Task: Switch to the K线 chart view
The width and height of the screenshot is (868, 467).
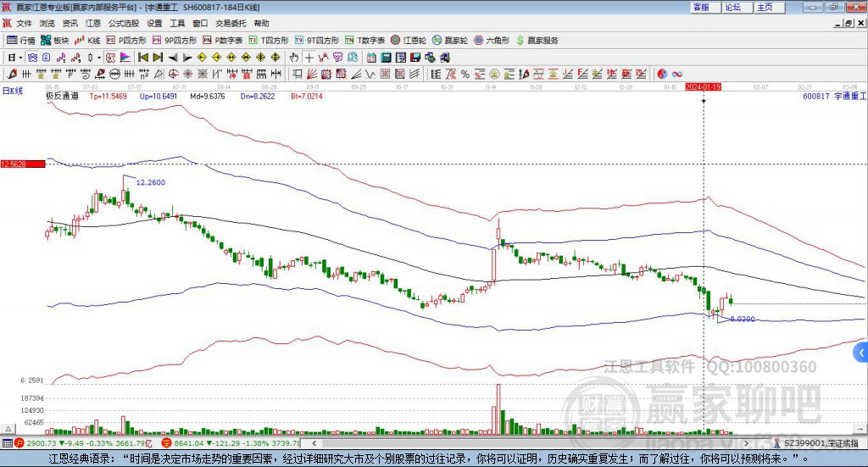Action: point(87,41)
